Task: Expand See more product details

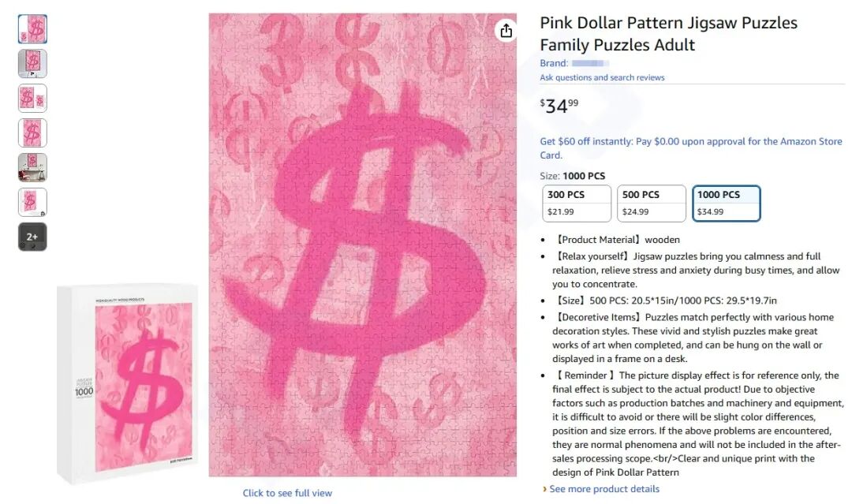Action: click(604, 489)
